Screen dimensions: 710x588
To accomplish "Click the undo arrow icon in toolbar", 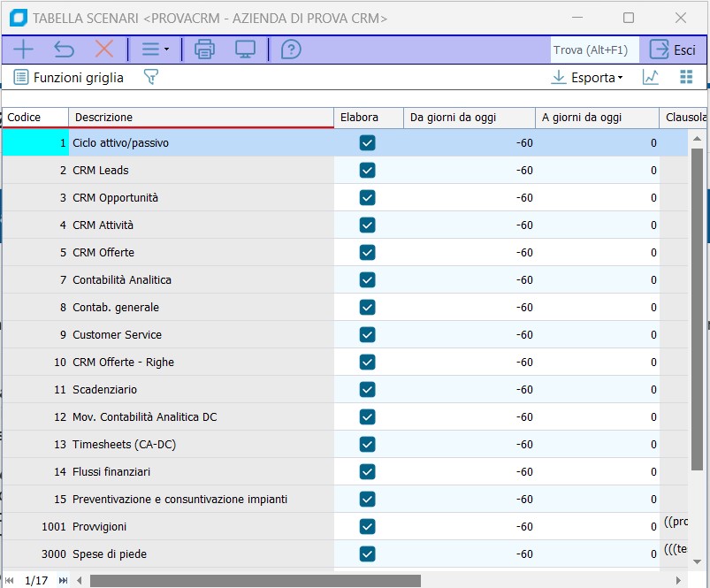I will 64,50.
